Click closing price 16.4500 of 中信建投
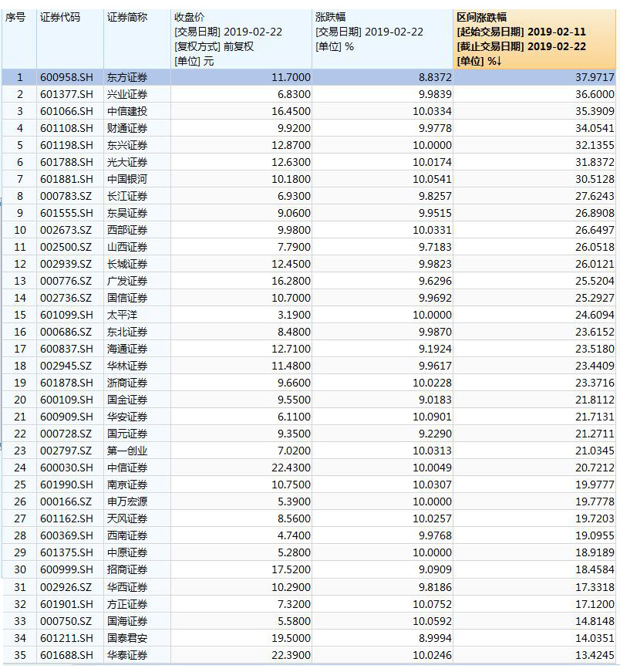 coord(291,111)
